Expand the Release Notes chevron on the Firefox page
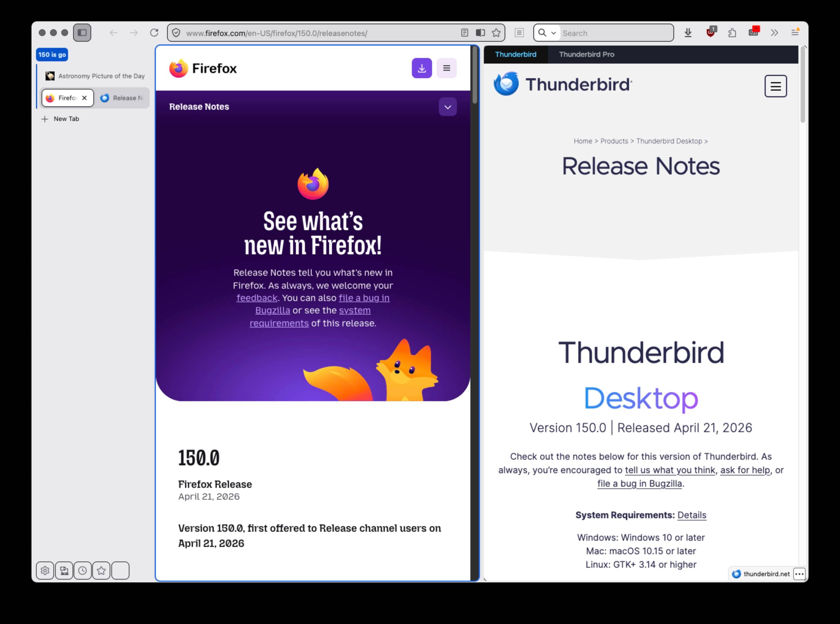 (x=447, y=107)
